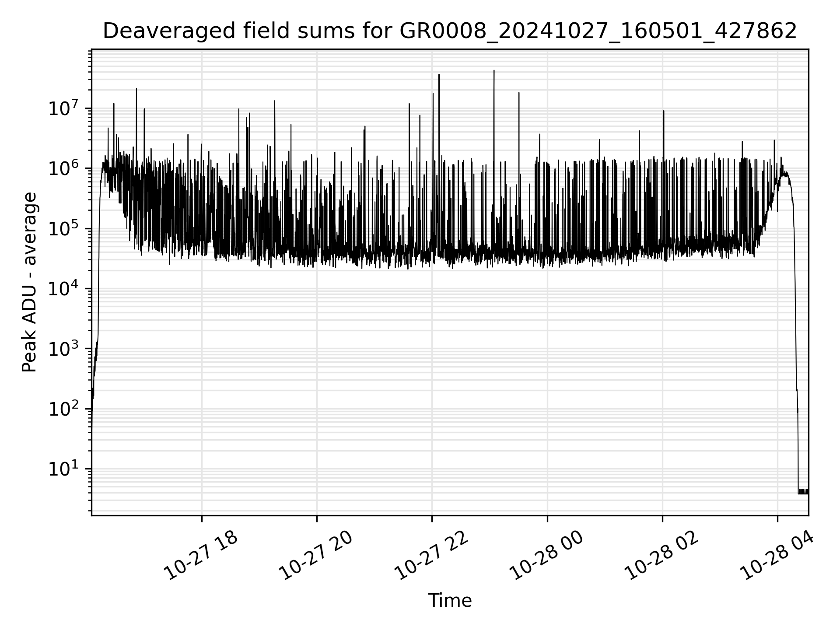Image resolution: width=840 pixels, height=630 pixels.
Task: Select the x tick label 10-28 02
Action: 661,555
